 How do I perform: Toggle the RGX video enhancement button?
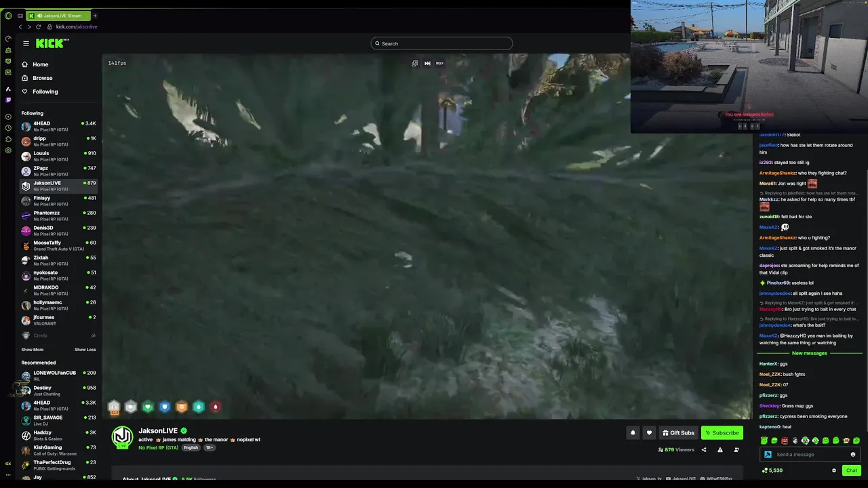439,63
